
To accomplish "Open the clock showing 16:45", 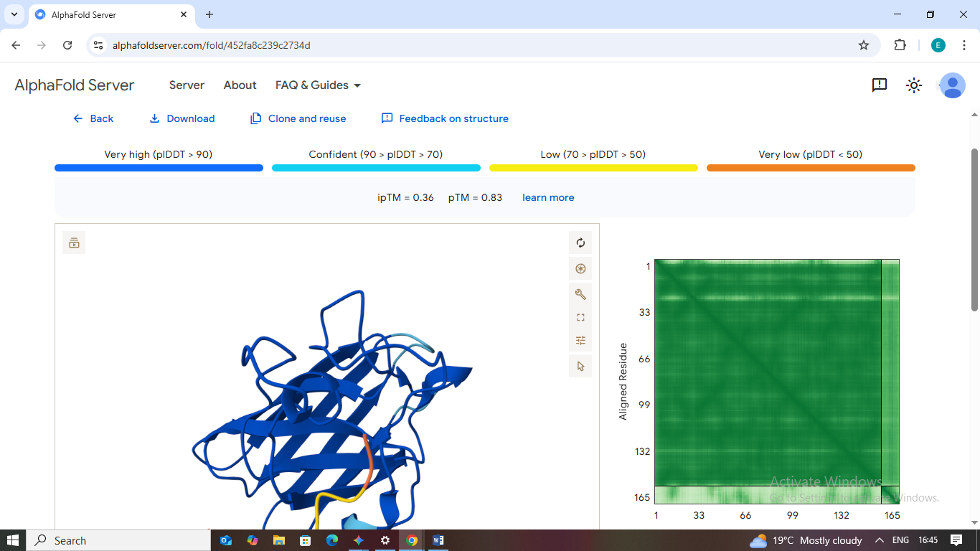I will (x=928, y=540).
